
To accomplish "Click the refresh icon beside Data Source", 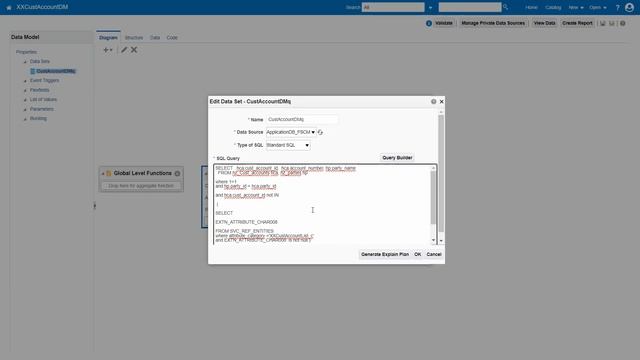I will click(x=320, y=132).
